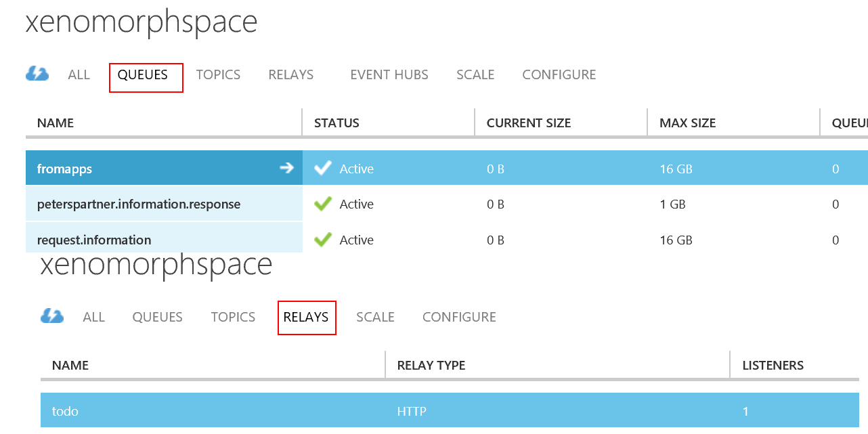Click the peterspartner queue status checkmark
This screenshot has height=434, width=868.
(x=324, y=204)
